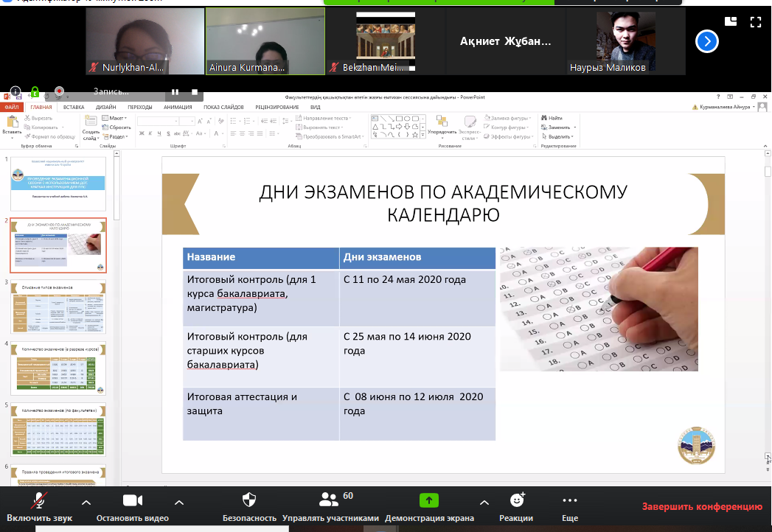Open the Реакции emoji menu
Image resolution: width=772 pixels, height=532 pixels.
[517, 500]
